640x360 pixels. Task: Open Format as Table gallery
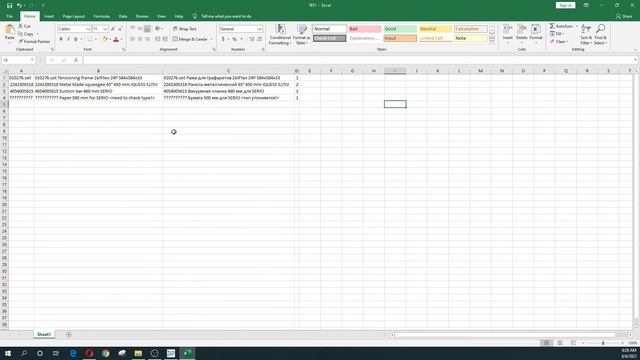coord(302,34)
